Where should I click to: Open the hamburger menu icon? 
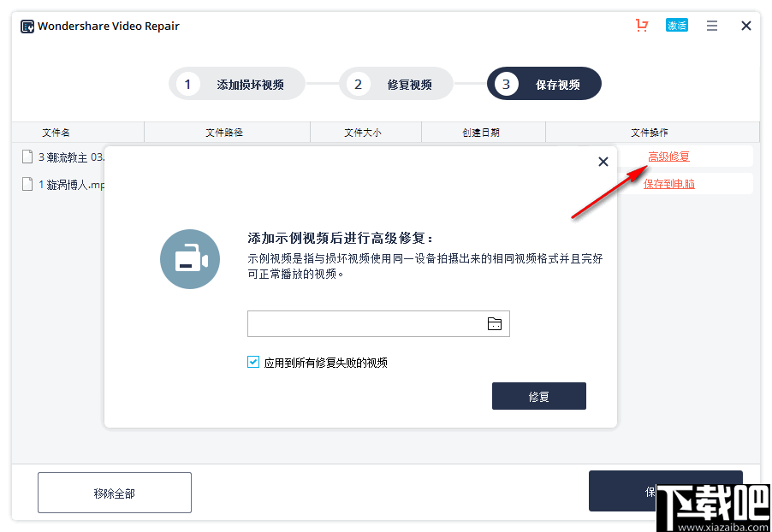pos(711,26)
